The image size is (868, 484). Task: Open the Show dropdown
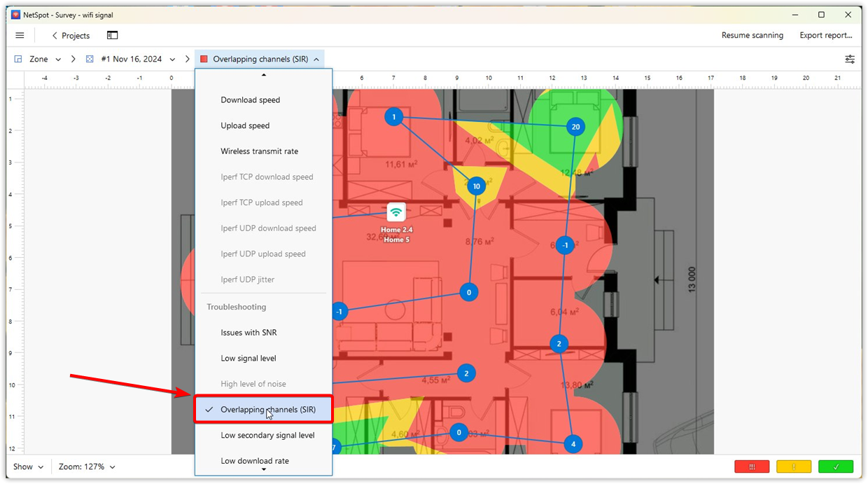pos(28,466)
